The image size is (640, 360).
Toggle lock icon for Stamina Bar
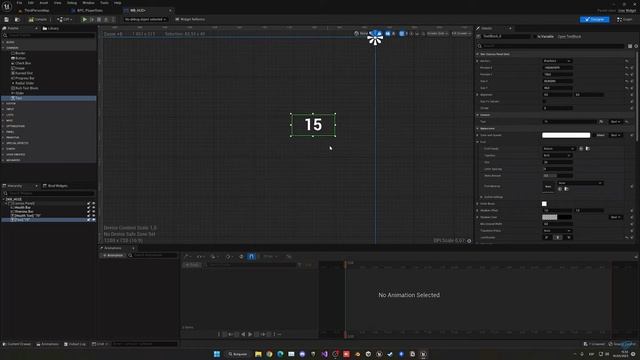click(x=89, y=211)
